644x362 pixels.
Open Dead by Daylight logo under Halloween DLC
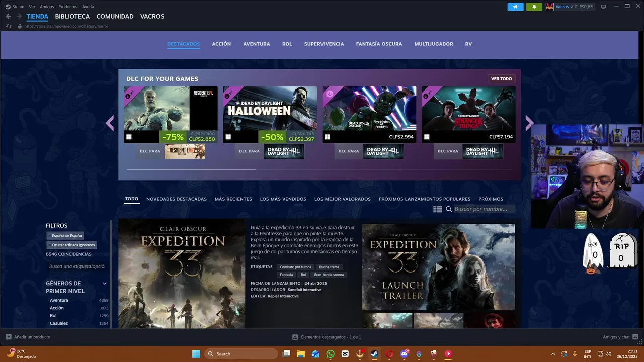point(284,151)
